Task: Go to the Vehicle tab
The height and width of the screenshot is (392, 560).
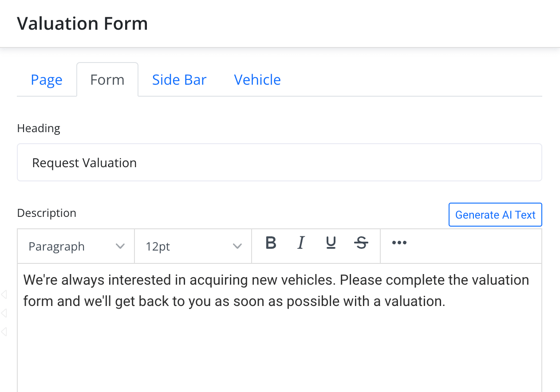Action: coord(257,80)
